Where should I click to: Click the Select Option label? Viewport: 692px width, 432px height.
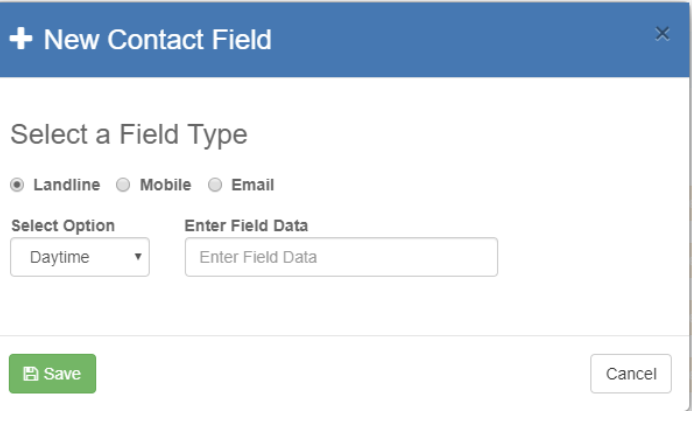tap(63, 226)
